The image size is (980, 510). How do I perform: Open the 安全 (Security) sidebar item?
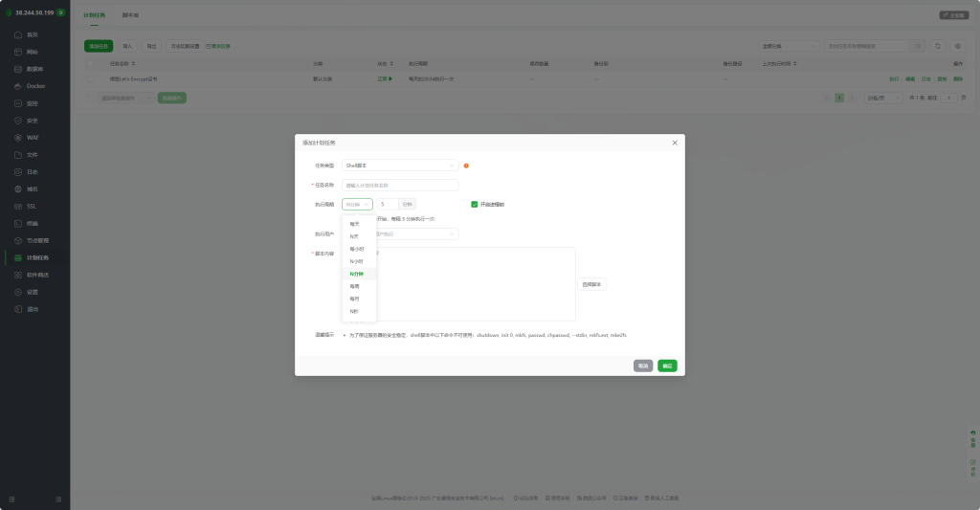click(x=33, y=121)
